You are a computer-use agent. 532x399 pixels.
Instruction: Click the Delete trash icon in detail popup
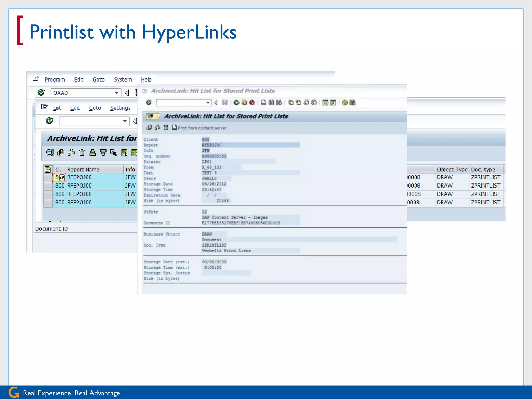[x=166, y=128]
